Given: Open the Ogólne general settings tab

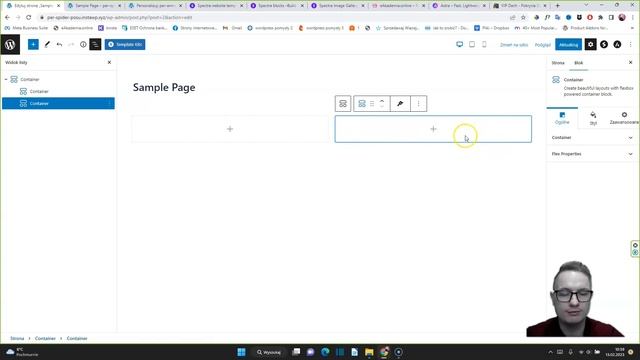Looking at the screenshot, I should [x=562, y=118].
